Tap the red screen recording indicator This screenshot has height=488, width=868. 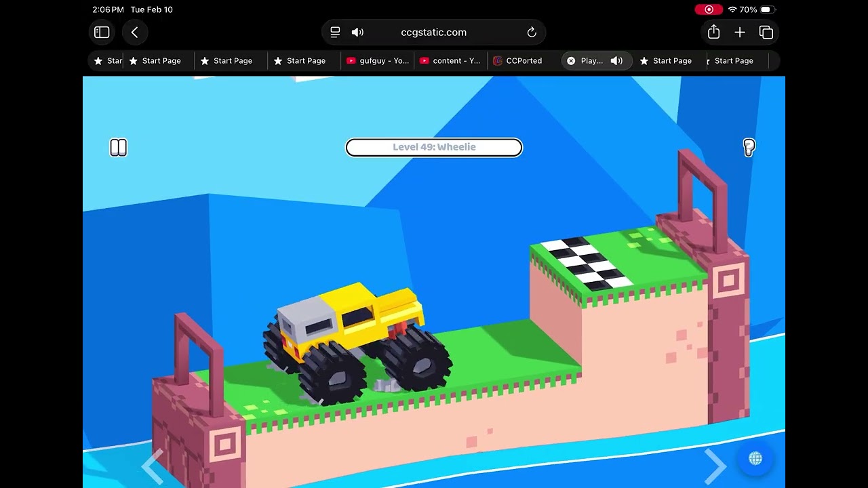(x=709, y=9)
